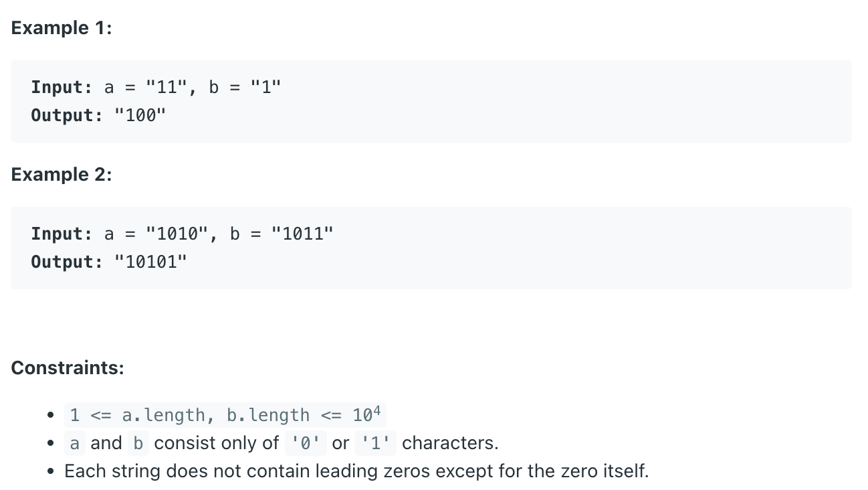Click the '1' inline code character
The height and width of the screenshot is (490, 868).
tap(376, 443)
